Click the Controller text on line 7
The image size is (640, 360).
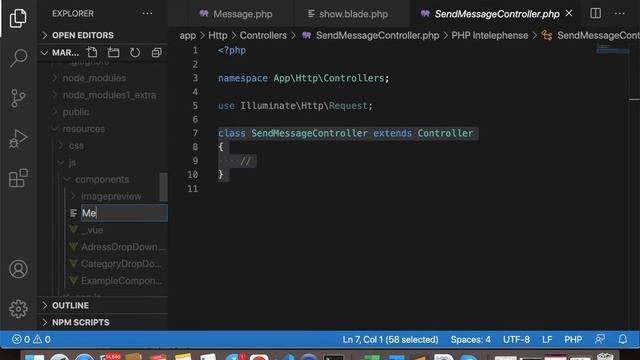tap(445, 133)
